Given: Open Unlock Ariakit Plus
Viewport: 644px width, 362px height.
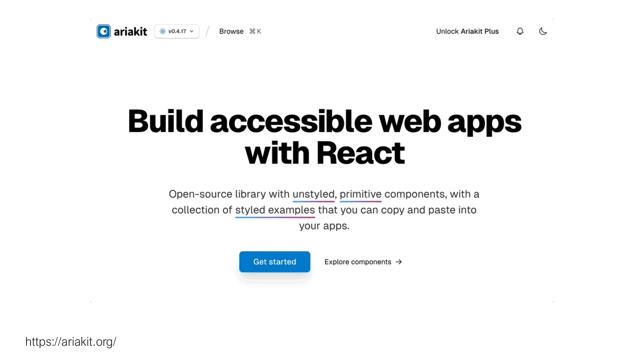Looking at the screenshot, I should [467, 31].
